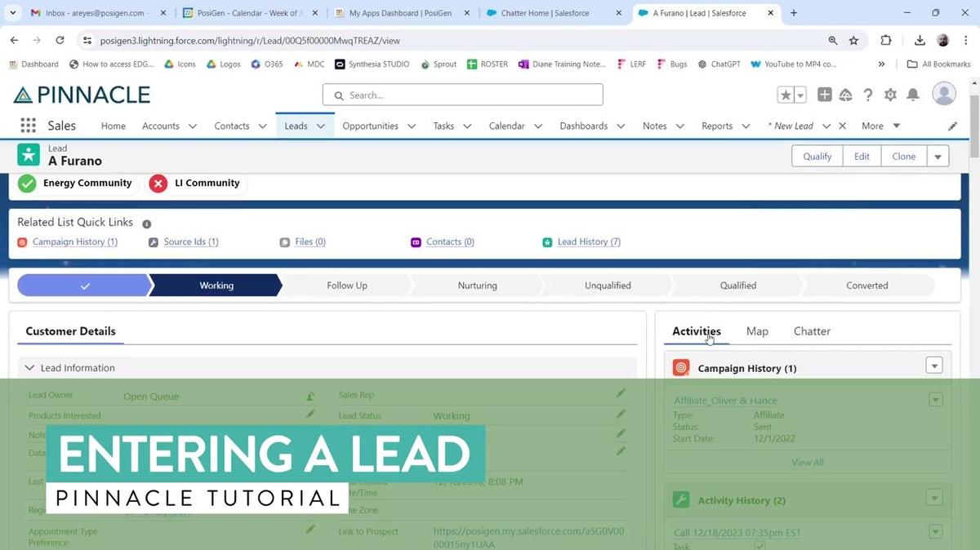Open the Notifications bell icon

point(913,95)
